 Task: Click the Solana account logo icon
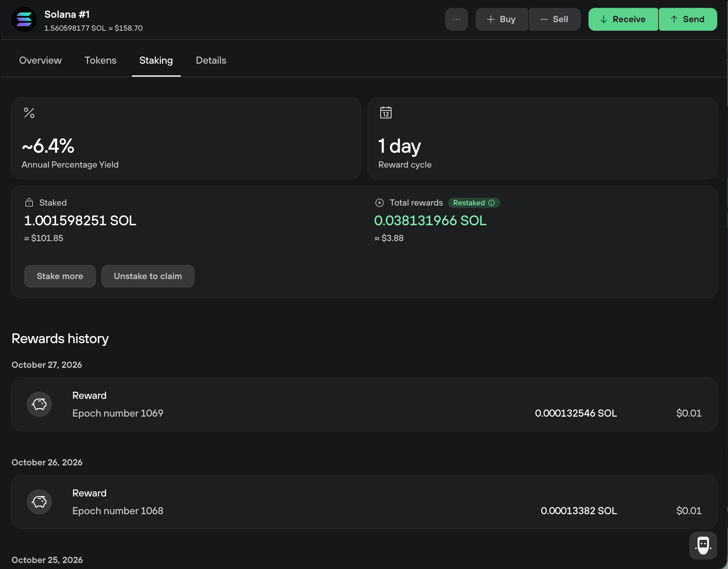point(24,19)
